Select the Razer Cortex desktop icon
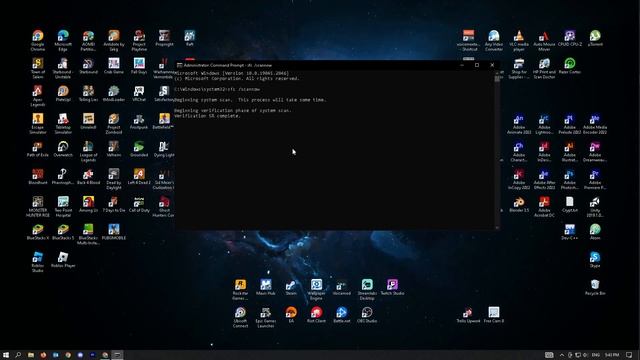The width and height of the screenshot is (640, 360). pos(569,66)
